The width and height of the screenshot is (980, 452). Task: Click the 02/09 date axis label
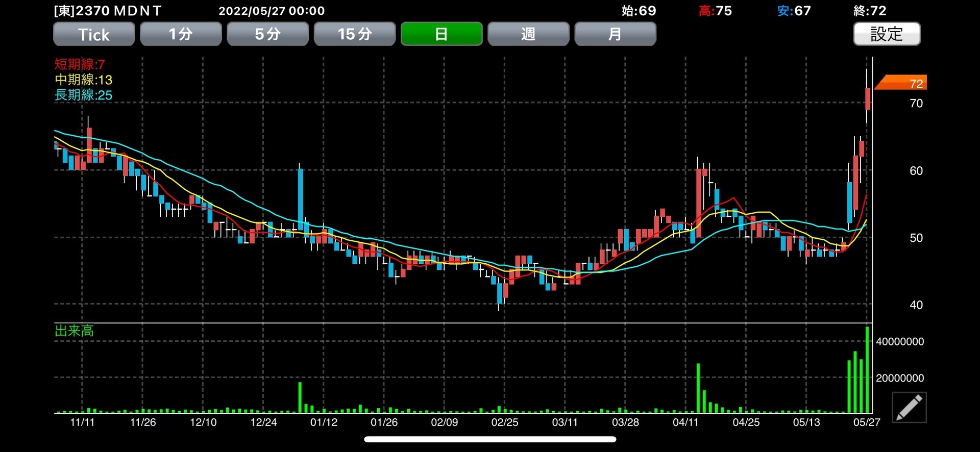(444, 422)
